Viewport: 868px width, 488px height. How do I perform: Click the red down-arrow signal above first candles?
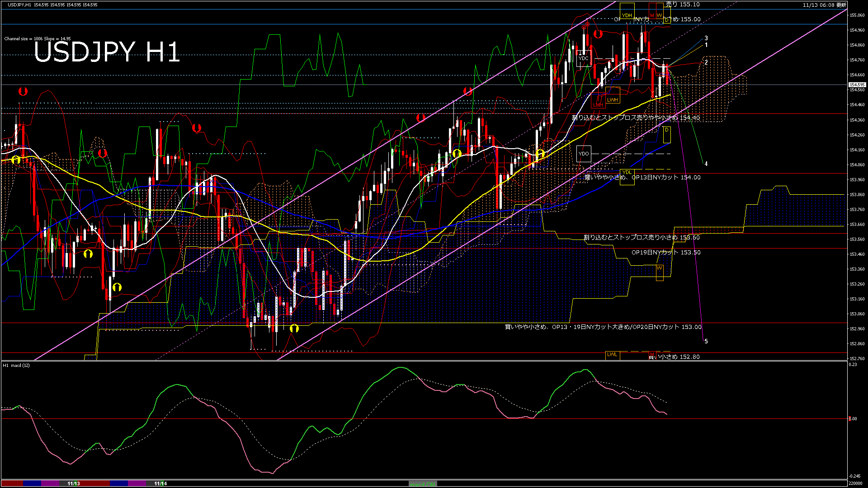(x=23, y=92)
